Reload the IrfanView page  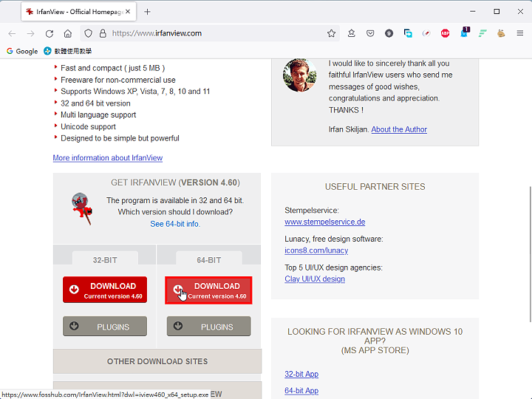point(50,33)
